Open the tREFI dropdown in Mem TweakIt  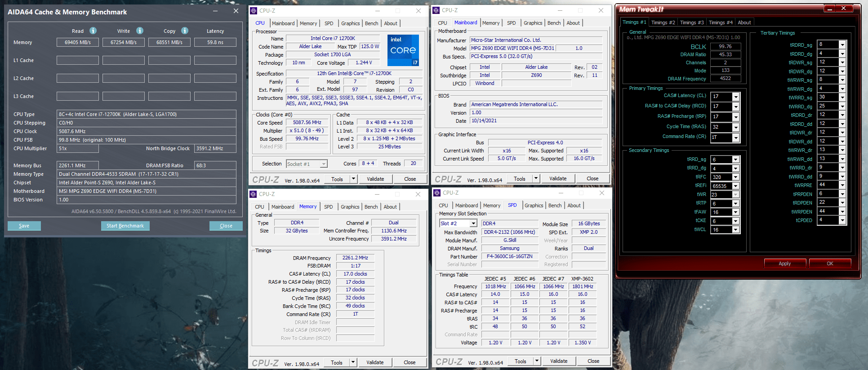(x=736, y=186)
